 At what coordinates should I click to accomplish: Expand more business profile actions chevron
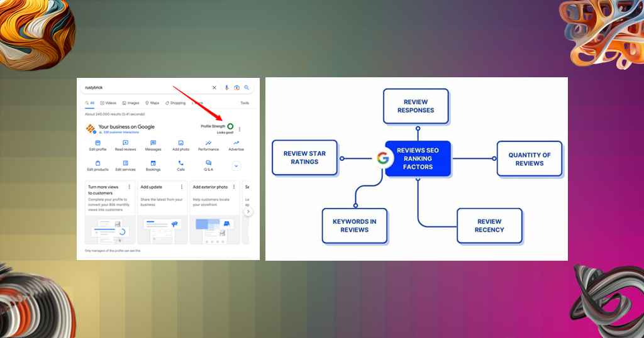(x=236, y=166)
